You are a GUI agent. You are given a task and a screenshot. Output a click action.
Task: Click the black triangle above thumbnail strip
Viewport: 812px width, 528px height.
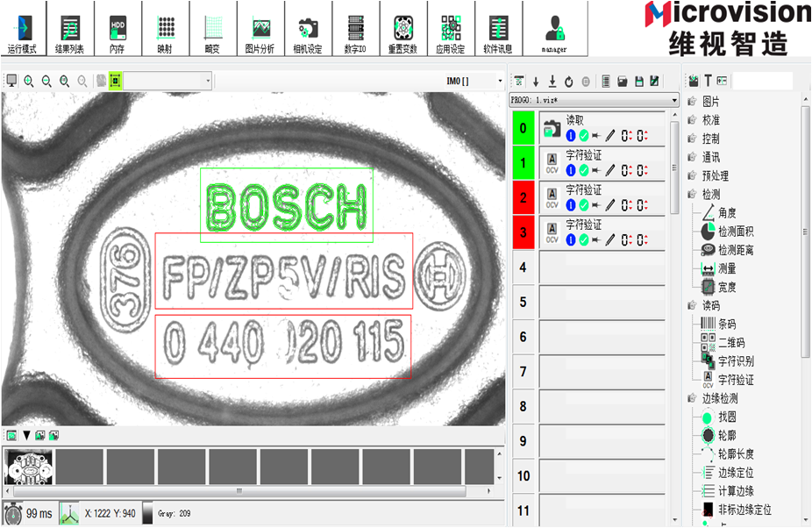click(26, 435)
